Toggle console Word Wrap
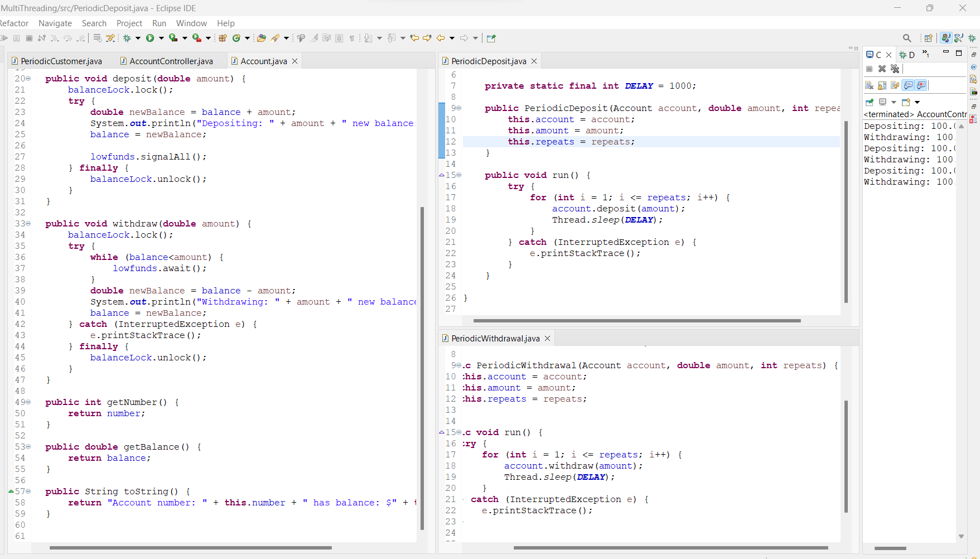The height and width of the screenshot is (559, 980). click(x=895, y=85)
